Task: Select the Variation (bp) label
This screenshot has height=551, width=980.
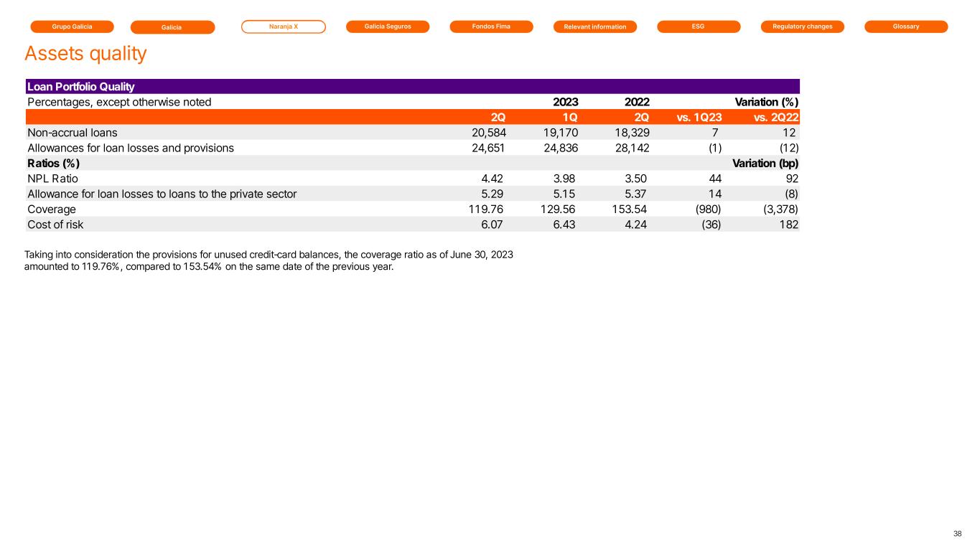Action: 765,163
